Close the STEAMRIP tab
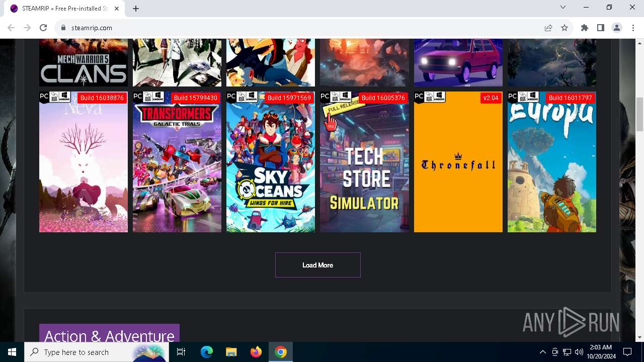The width and height of the screenshot is (644, 362). point(117,8)
